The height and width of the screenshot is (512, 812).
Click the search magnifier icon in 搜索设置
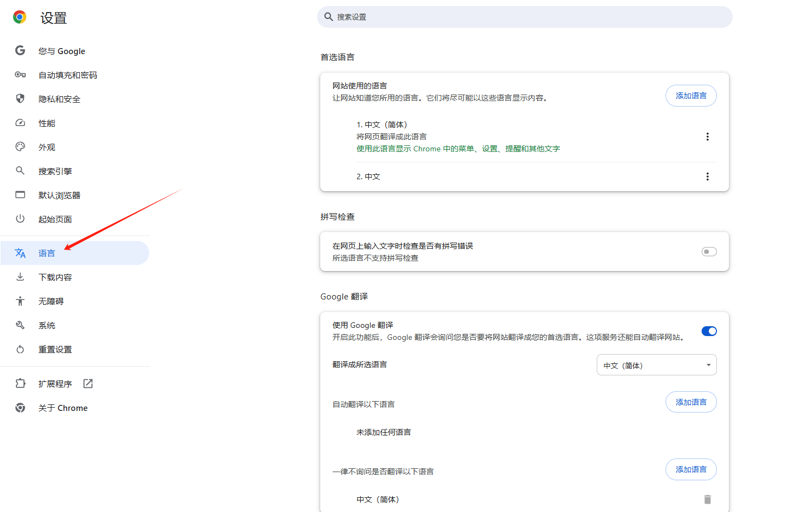click(x=328, y=17)
